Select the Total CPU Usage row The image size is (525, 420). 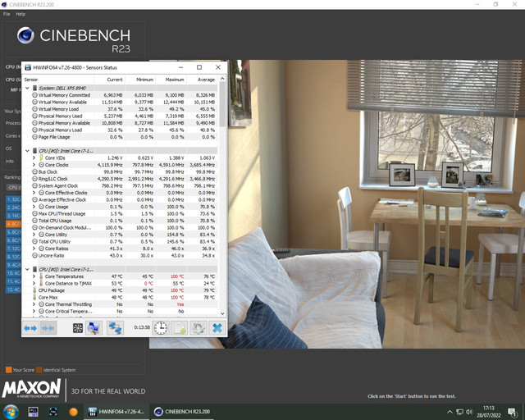(x=120, y=221)
